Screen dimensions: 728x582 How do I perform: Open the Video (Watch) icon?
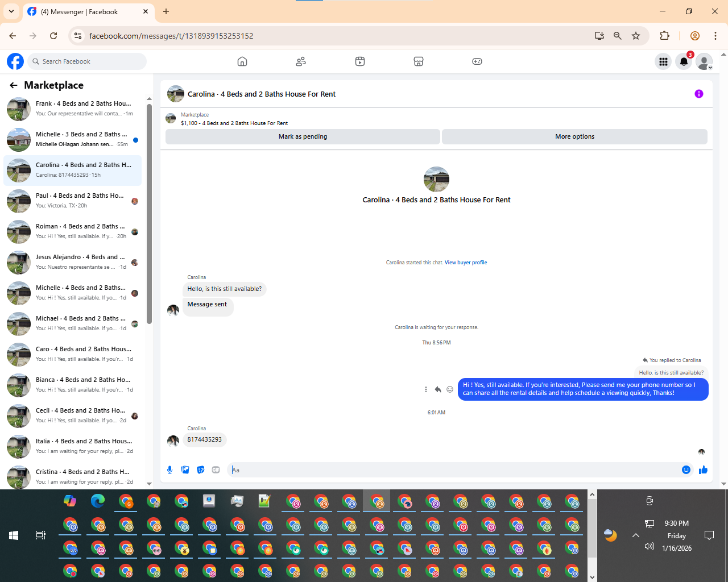[360, 61]
